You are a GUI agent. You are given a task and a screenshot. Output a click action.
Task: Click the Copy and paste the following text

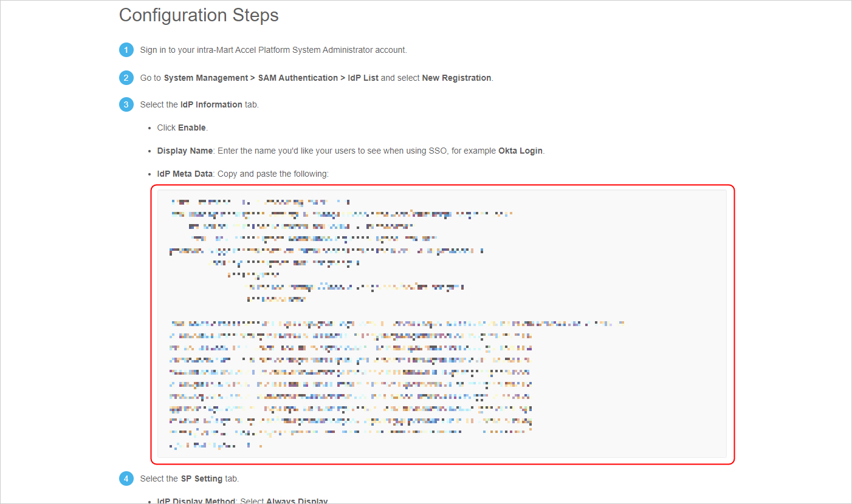pos(273,174)
